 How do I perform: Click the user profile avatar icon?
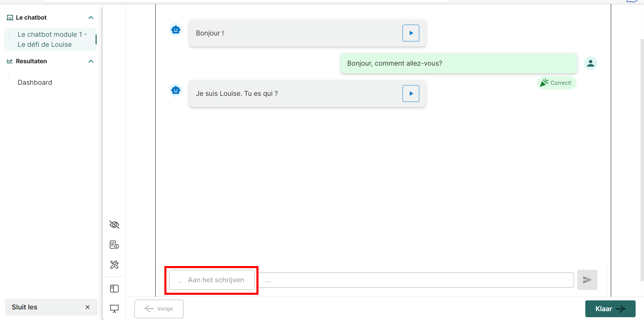coord(590,63)
